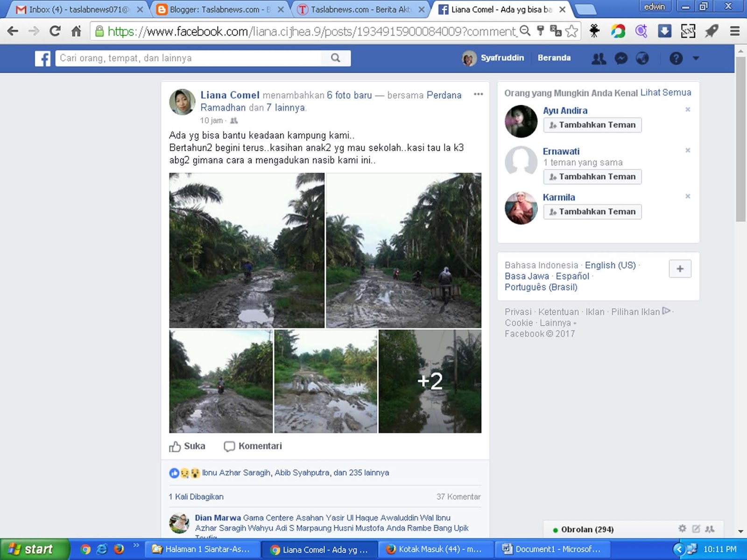Image resolution: width=747 pixels, height=560 pixels.
Task: Open the chat settings gear in the Obrolan bar
Action: (683, 529)
